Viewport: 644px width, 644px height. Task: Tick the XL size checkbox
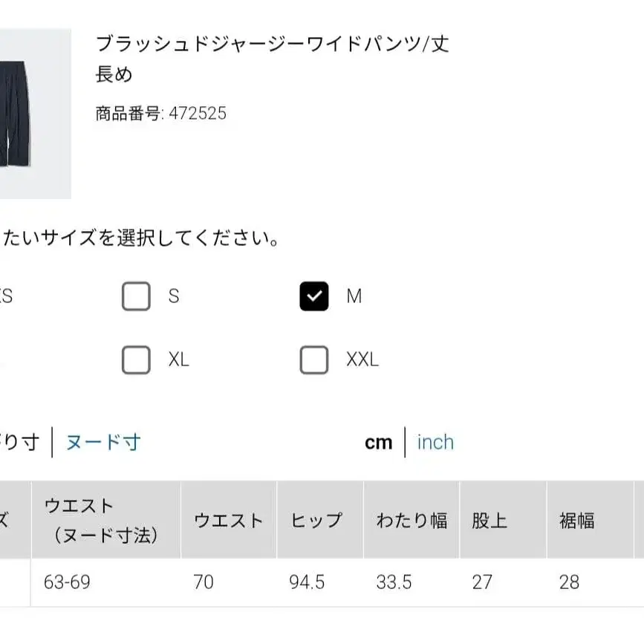point(136,360)
